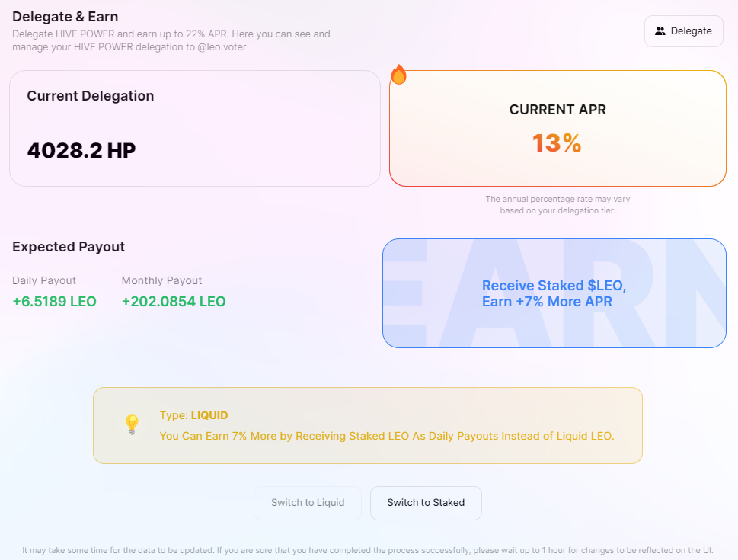Click the Delegate button

point(683,31)
